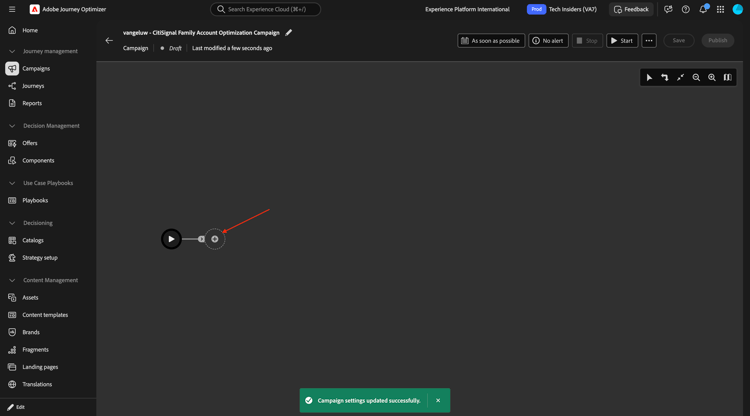
Task: Open the No alert settings
Action: point(548,41)
